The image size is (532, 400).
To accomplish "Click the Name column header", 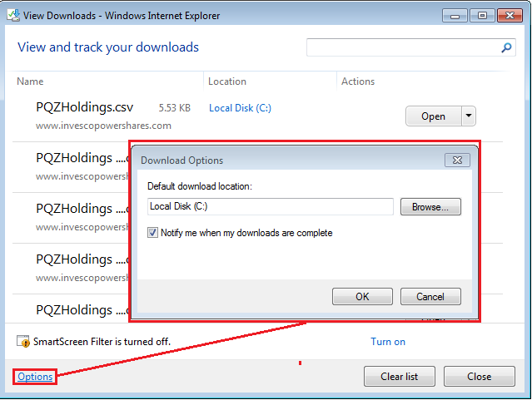I will (30, 81).
